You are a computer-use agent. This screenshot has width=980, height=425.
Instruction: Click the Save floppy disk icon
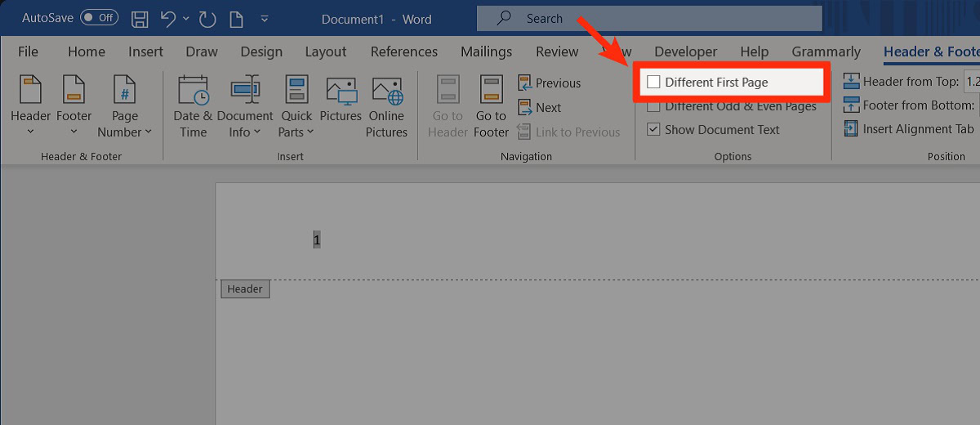140,18
